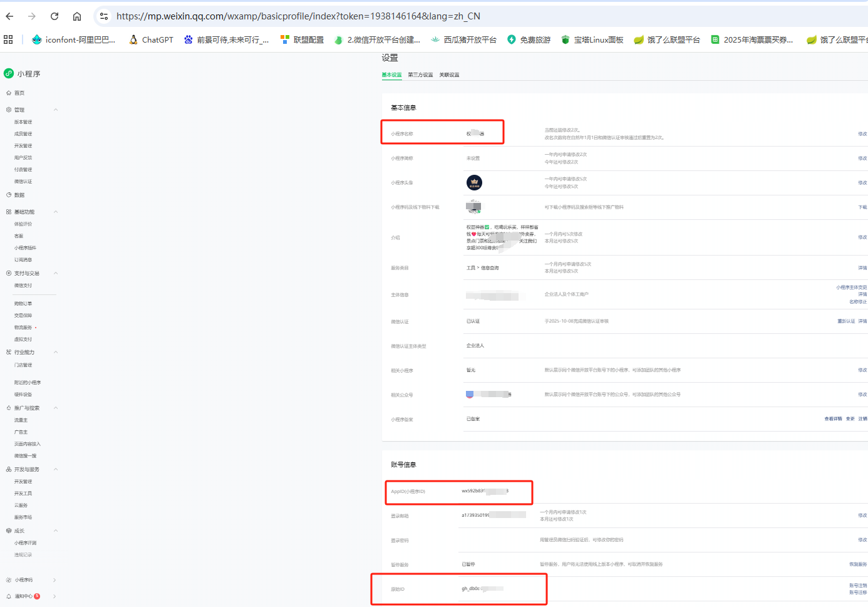
Task: Click the browser home icon
Action: (x=77, y=16)
